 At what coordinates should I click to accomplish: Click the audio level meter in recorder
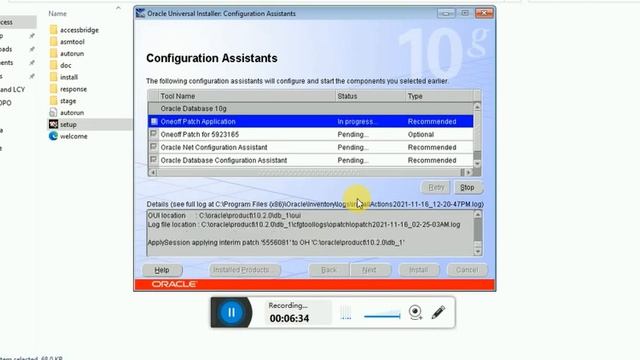[x=346, y=312]
